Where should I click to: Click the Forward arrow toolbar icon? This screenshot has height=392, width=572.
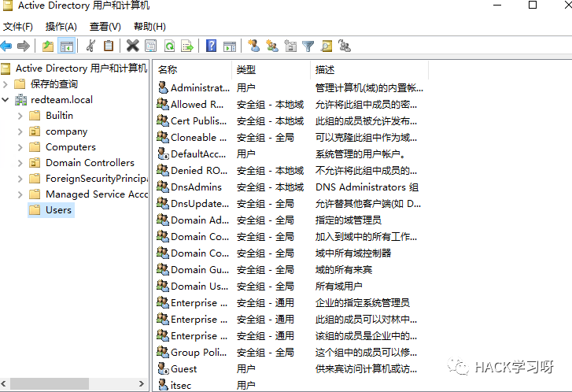tap(24, 46)
